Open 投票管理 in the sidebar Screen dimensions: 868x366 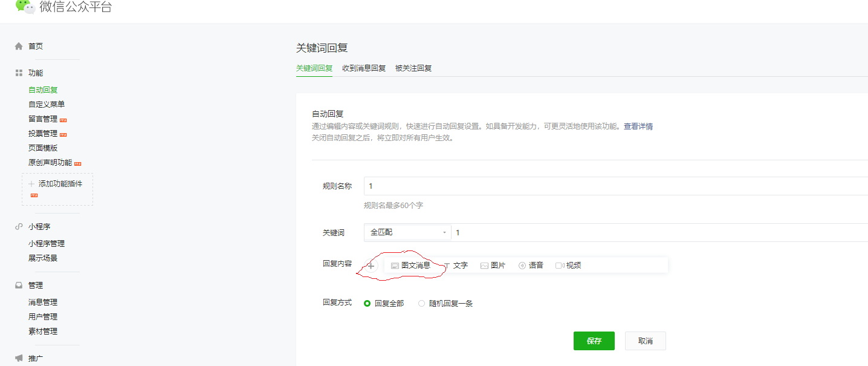point(43,134)
